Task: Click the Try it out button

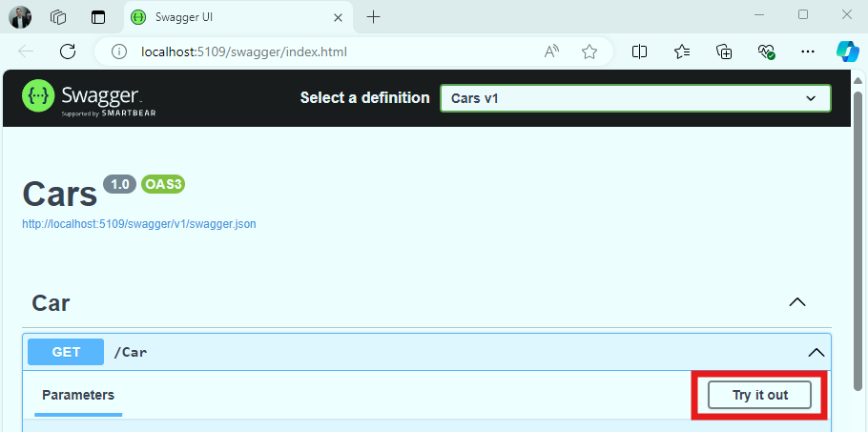Action: pos(759,395)
